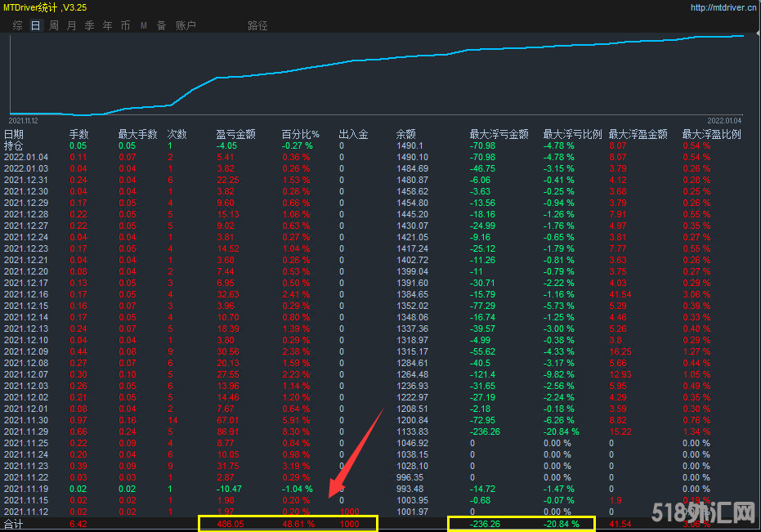This screenshot has width=761, height=532.
Task: Click the 合计 totals row label
Action: coord(14,523)
